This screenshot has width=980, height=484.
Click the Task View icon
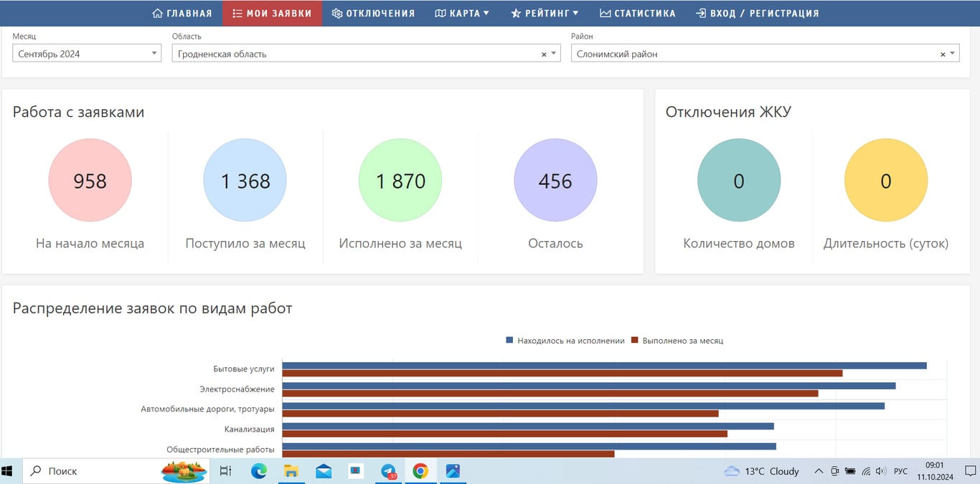225,471
